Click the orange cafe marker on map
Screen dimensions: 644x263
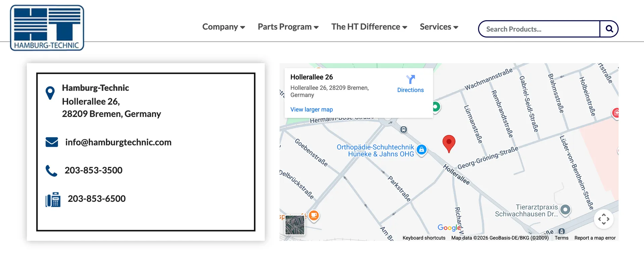click(x=314, y=215)
